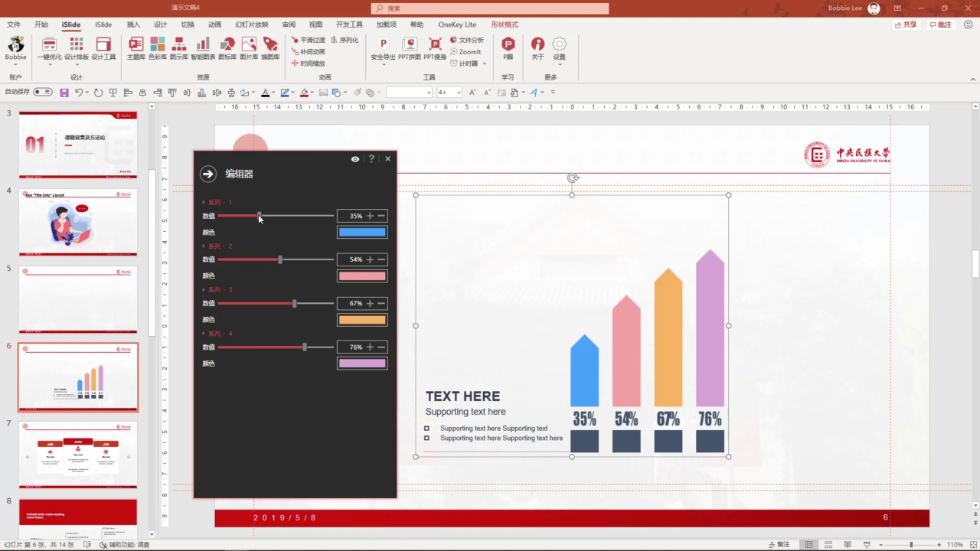Click the arrow circle icon beside 编辑器
Image resolution: width=980 pixels, height=551 pixels.
click(208, 174)
